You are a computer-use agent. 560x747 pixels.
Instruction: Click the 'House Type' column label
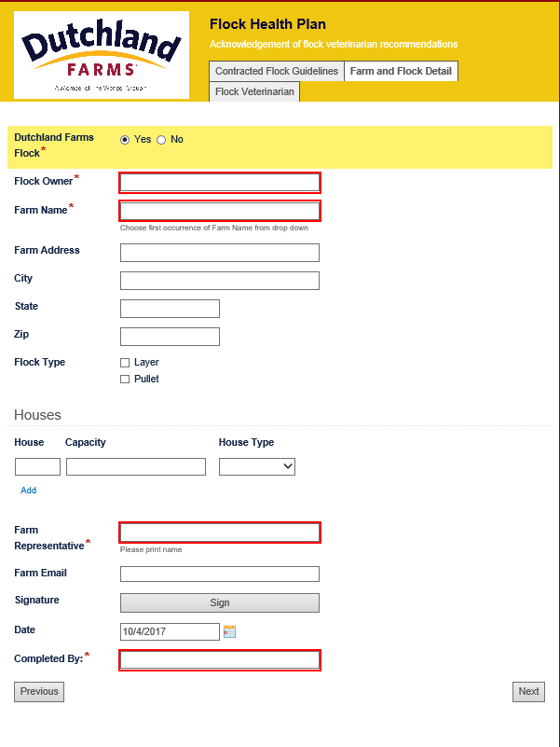246,443
